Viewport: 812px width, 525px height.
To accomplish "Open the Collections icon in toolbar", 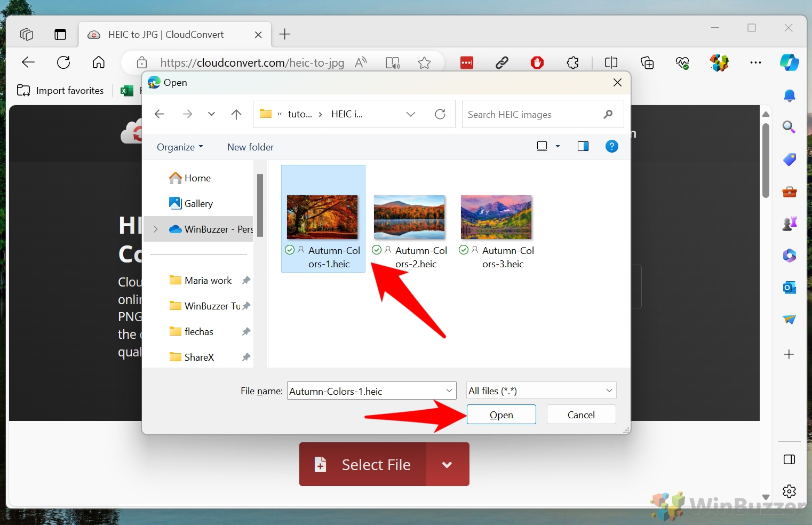I will (x=647, y=62).
